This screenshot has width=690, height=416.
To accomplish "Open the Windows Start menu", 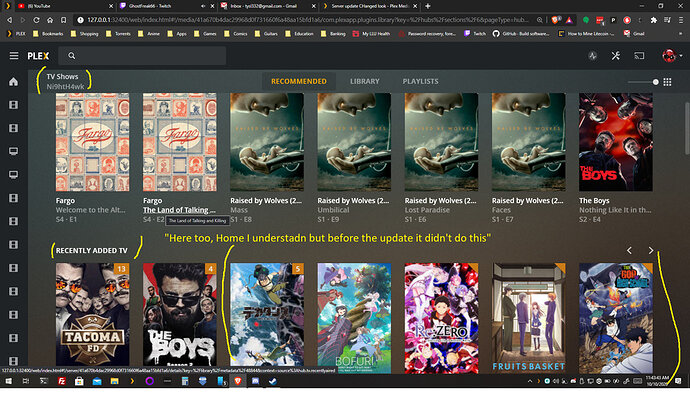I will (x=8, y=381).
